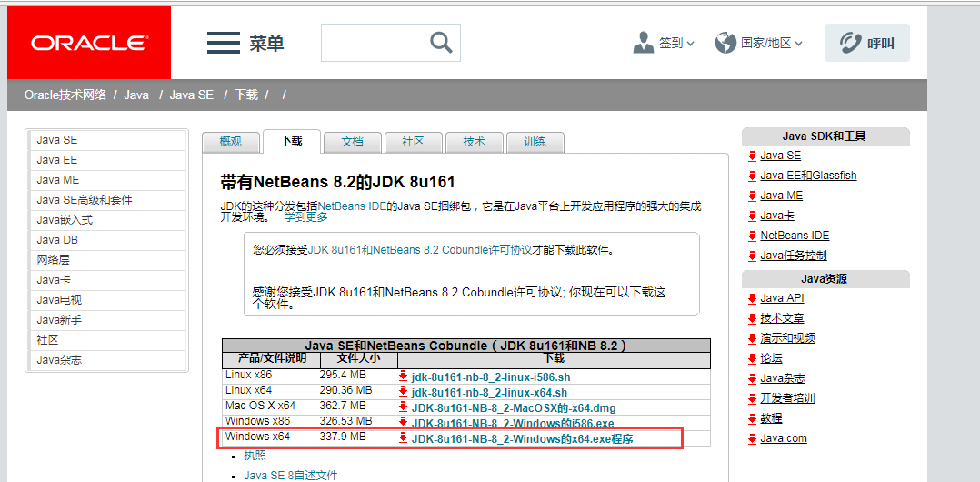The width and height of the screenshot is (980, 482).
Task: Open the 训练 tab
Action: [535, 142]
